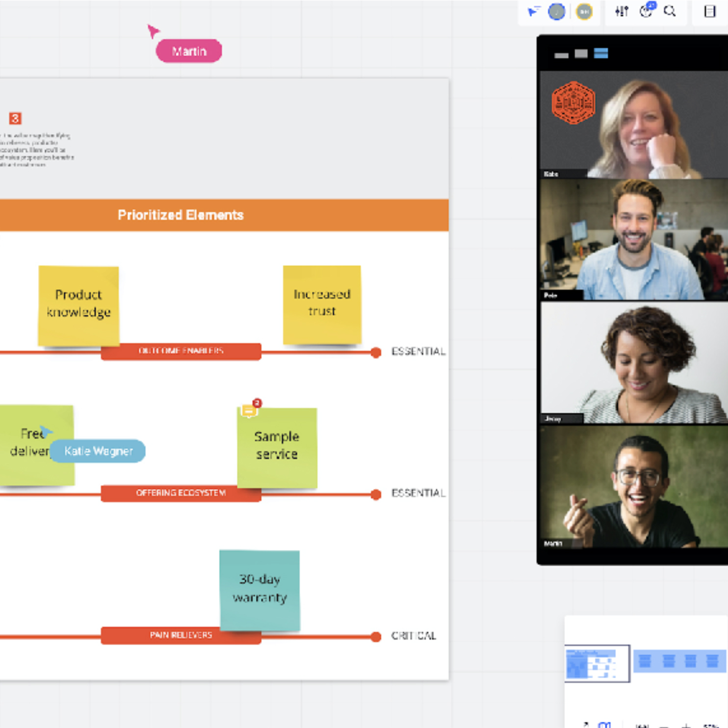Screen dimensions: 728x728
Task: Open the board settings sliders icon
Action: (622, 11)
